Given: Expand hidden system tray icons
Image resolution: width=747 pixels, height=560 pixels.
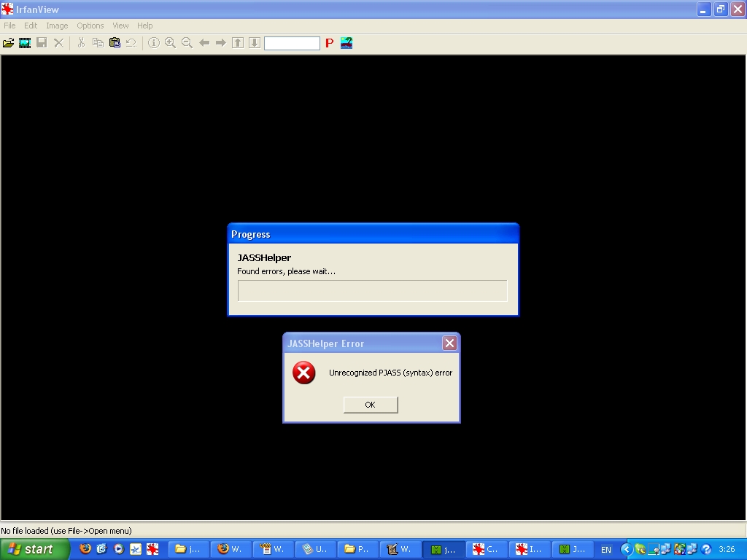Looking at the screenshot, I should 626,550.
